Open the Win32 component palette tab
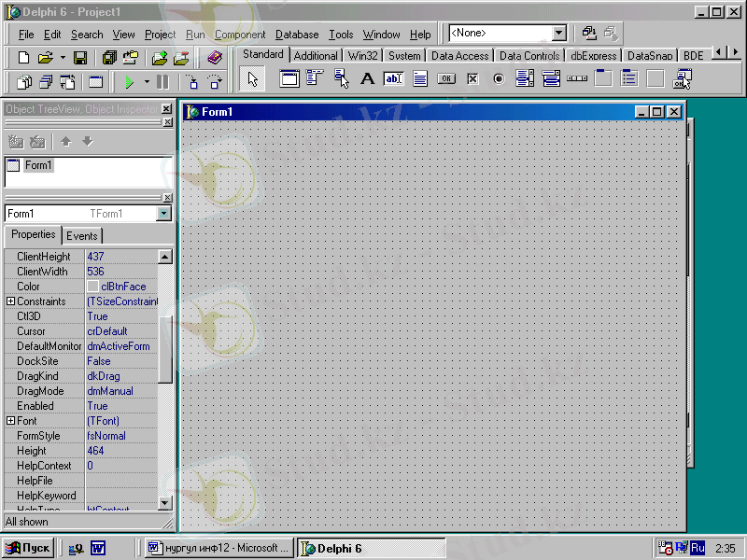 (362, 56)
